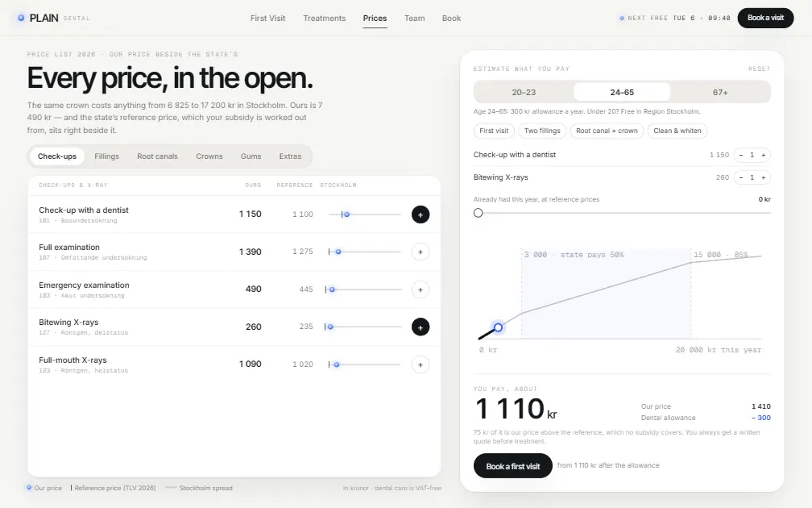Open the First Visit nav page

tap(267, 18)
